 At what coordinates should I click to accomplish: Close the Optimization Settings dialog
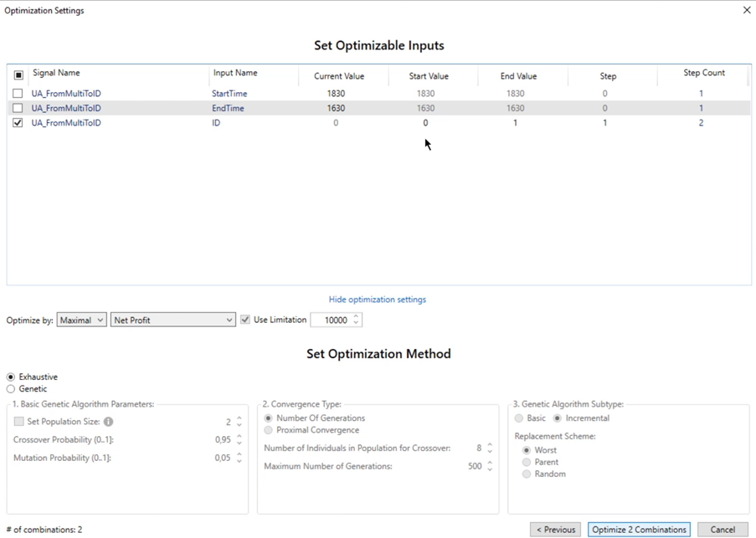[747, 10]
